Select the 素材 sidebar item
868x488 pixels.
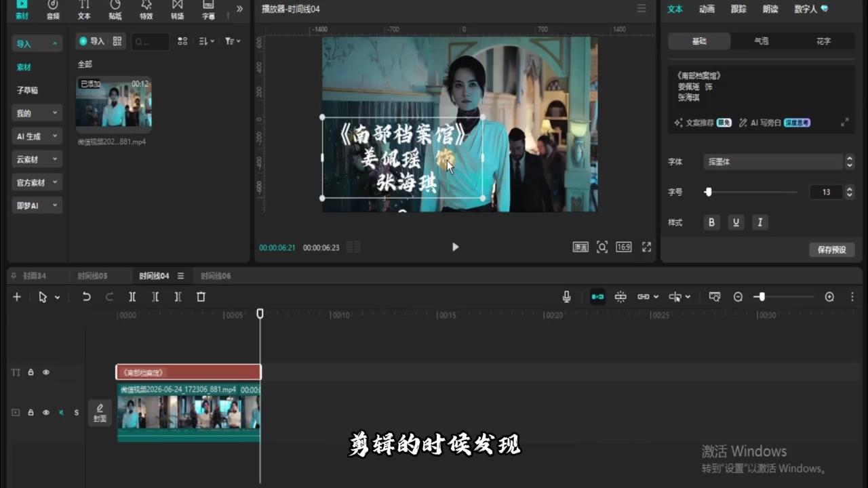24,67
